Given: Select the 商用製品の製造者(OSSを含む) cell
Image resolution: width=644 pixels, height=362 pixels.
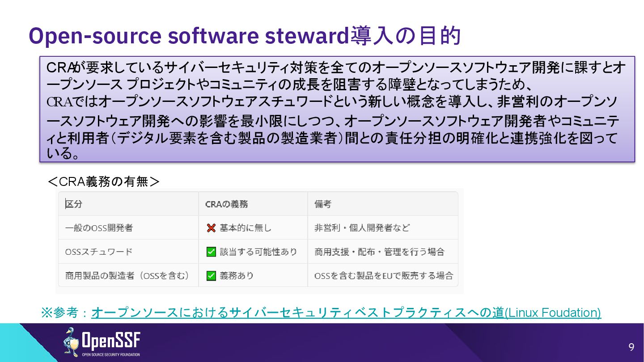Looking at the screenshot, I should (x=129, y=275).
